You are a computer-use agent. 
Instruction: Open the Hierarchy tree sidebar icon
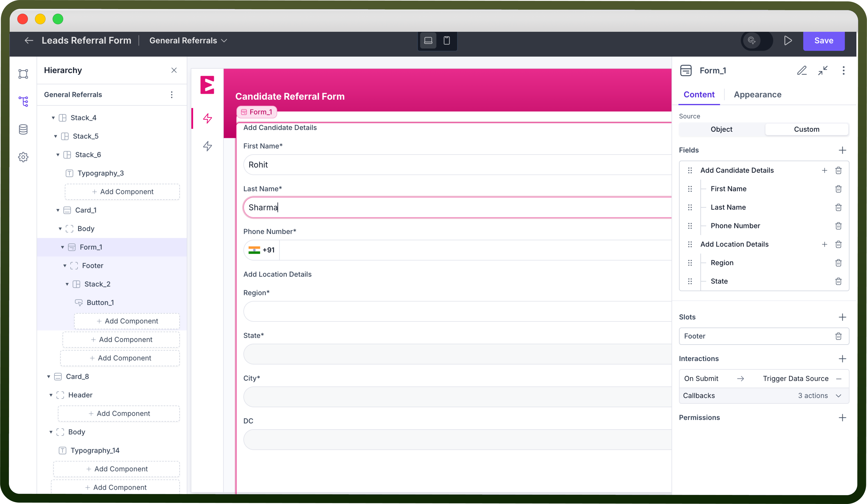point(23,102)
